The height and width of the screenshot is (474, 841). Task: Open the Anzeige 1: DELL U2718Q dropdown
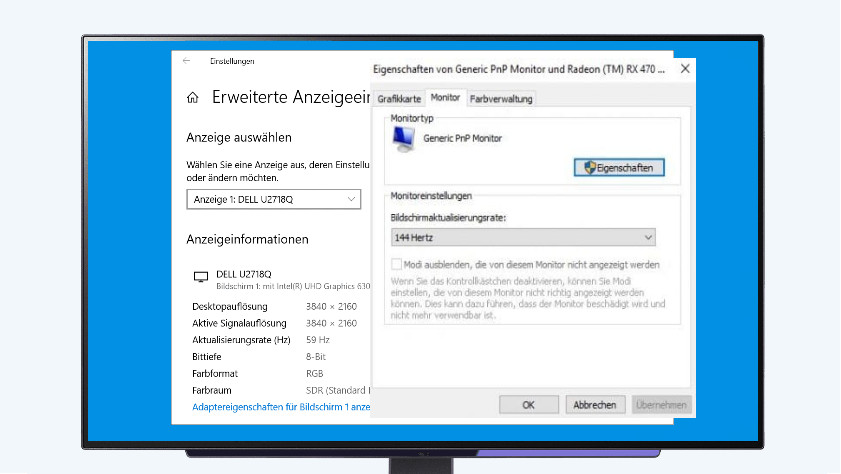pos(273,200)
